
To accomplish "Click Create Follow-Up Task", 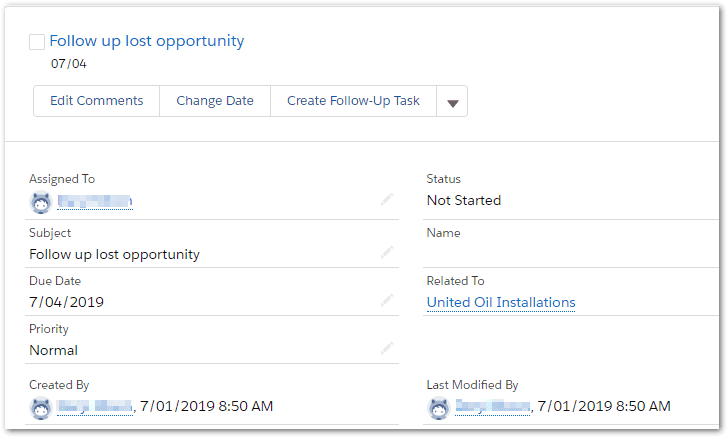I will tap(353, 101).
